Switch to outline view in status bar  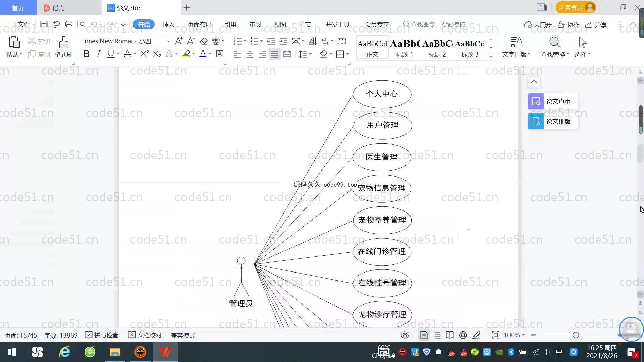pyautogui.click(x=437, y=335)
